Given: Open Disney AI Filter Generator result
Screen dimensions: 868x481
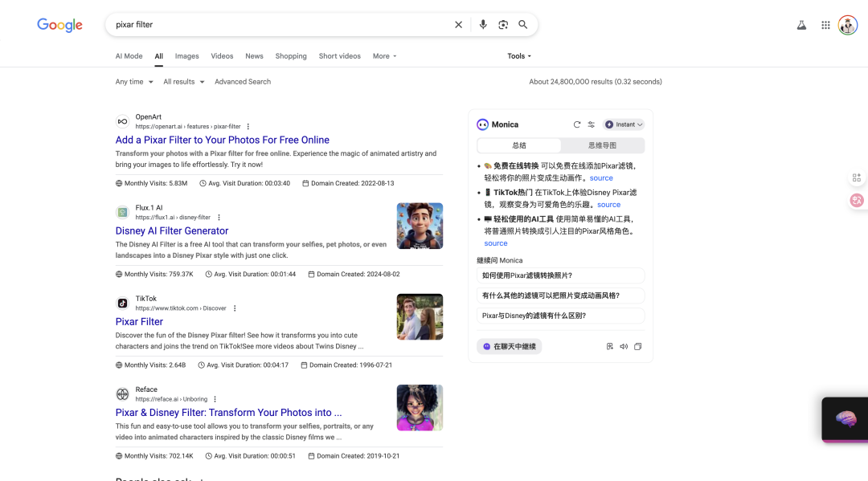Looking at the screenshot, I should pyautogui.click(x=172, y=230).
